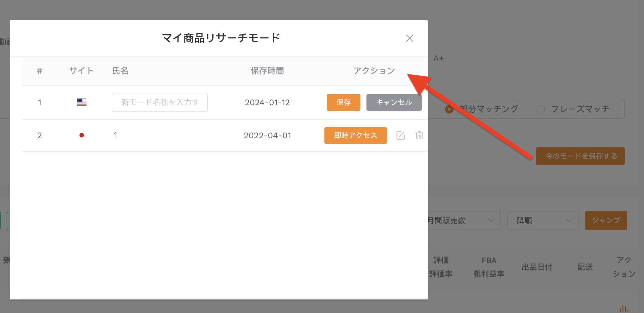
Task: Delete saved mode with trash icon
Action: click(419, 135)
